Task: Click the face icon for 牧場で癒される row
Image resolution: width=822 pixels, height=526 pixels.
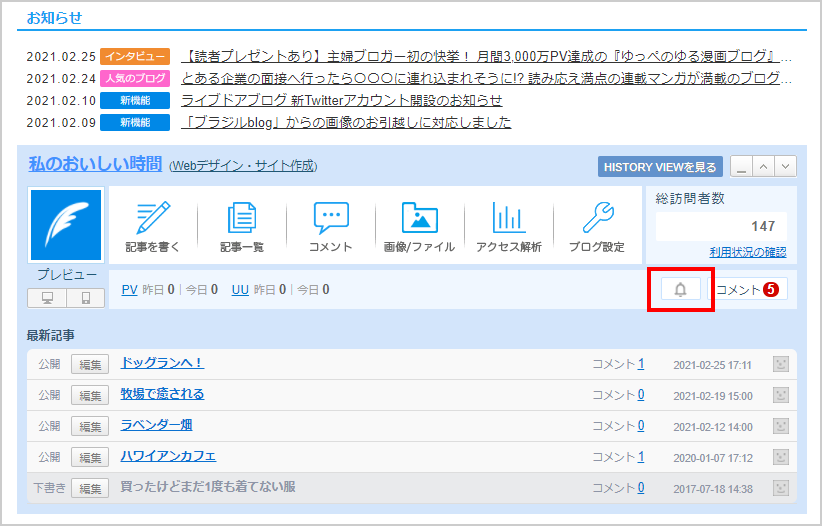Action: [781, 395]
